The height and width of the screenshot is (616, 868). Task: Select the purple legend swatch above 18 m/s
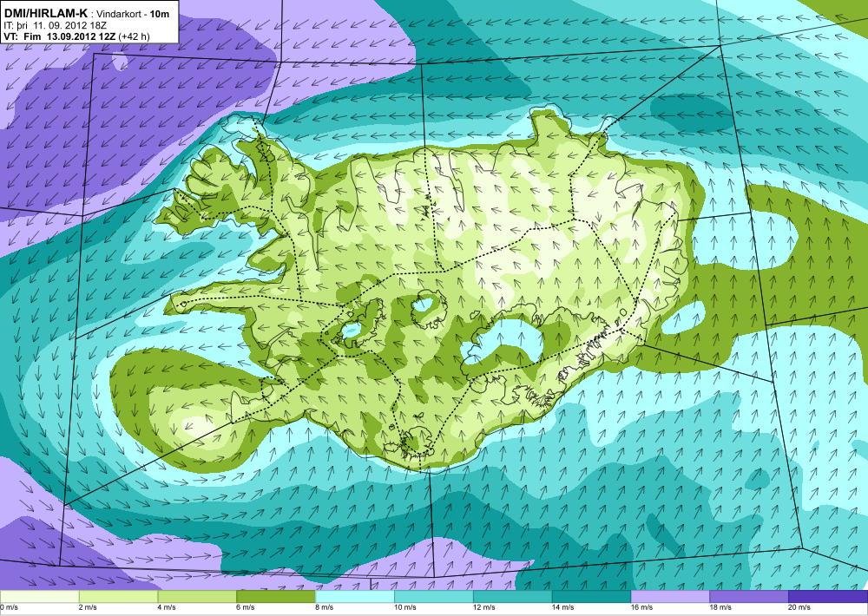[749, 597]
